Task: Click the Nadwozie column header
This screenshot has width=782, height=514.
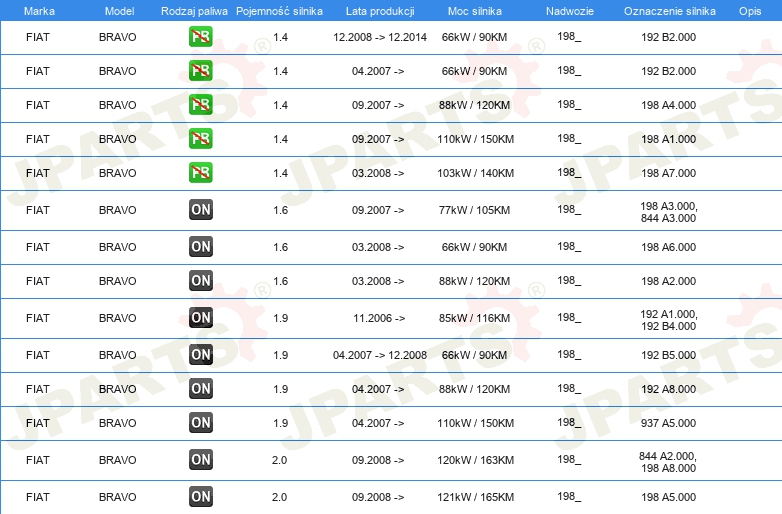Action: 570,11
